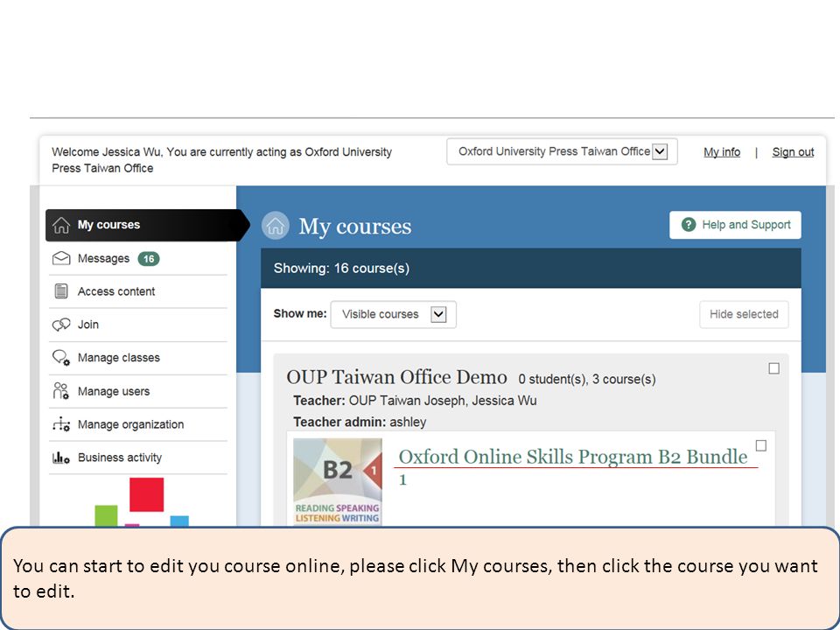Click the Teacher admin: ashley text

360,422
